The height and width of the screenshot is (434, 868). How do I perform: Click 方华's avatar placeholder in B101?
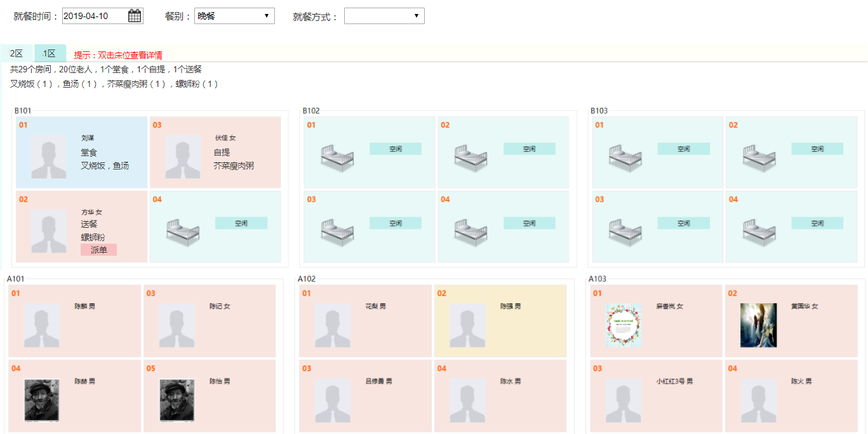(x=49, y=231)
